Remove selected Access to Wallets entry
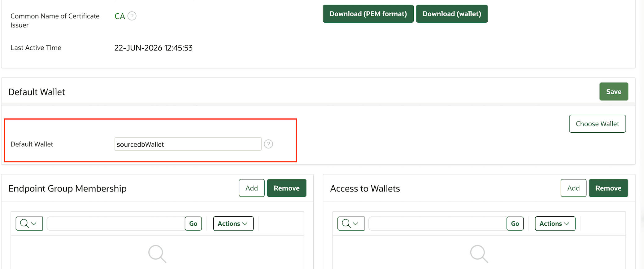This screenshot has height=269, width=644. (608, 188)
